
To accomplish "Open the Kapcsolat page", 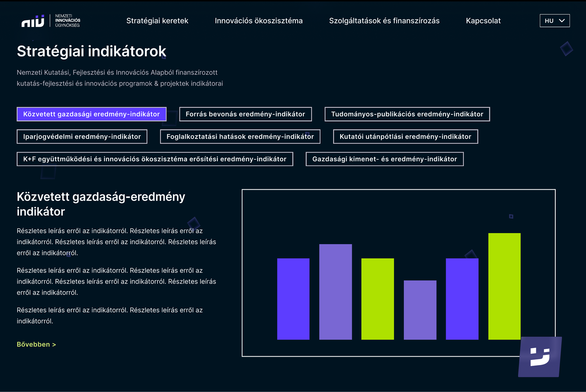I will [x=483, y=21].
